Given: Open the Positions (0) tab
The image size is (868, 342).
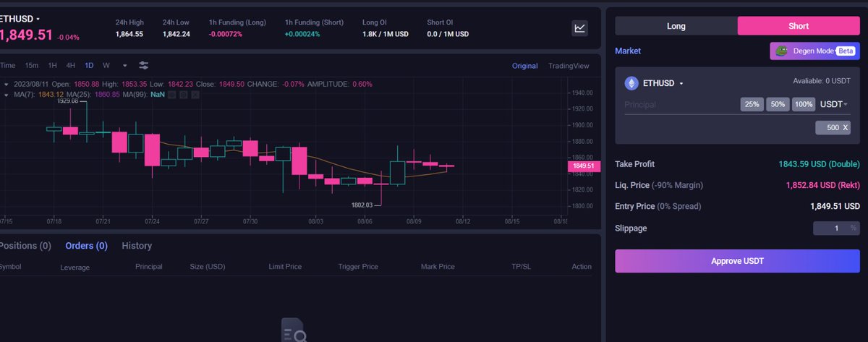Looking at the screenshot, I should pos(25,246).
